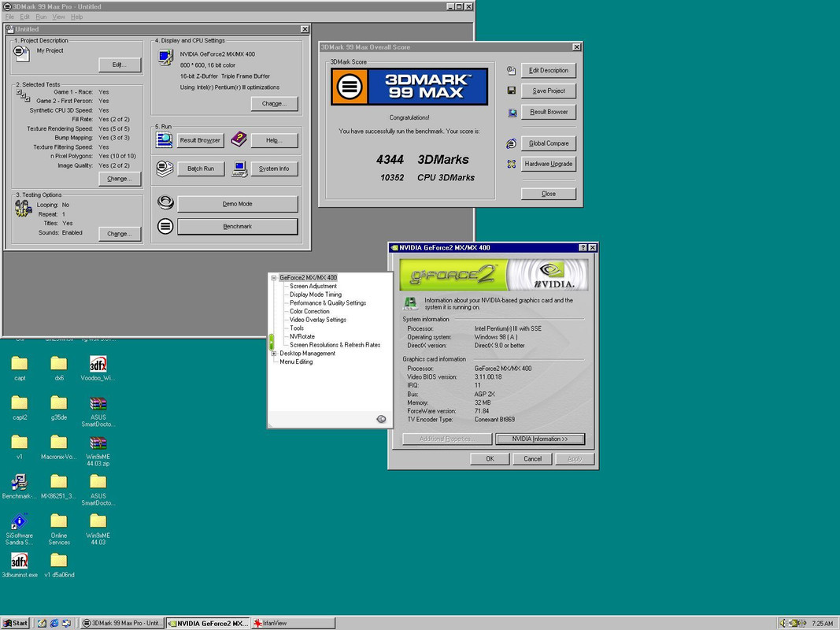The image size is (840, 630).
Task: Click Change... under Testing Options
Action: tap(120, 234)
